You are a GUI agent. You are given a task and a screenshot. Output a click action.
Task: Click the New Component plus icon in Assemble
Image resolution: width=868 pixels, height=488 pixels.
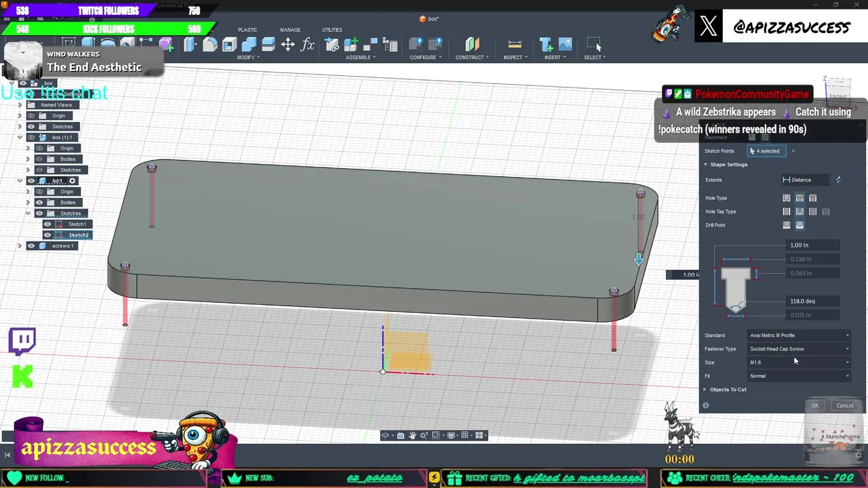pos(351,45)
